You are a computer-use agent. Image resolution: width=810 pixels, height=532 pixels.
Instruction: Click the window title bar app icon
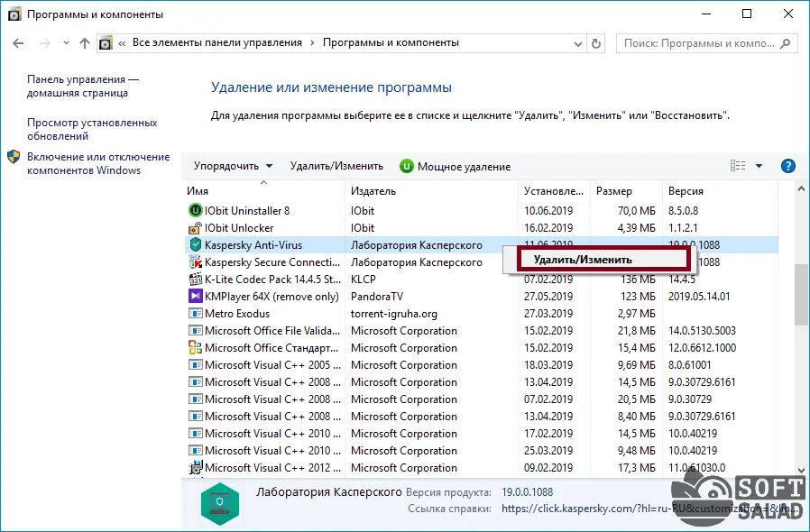click(x=15, y=14)
